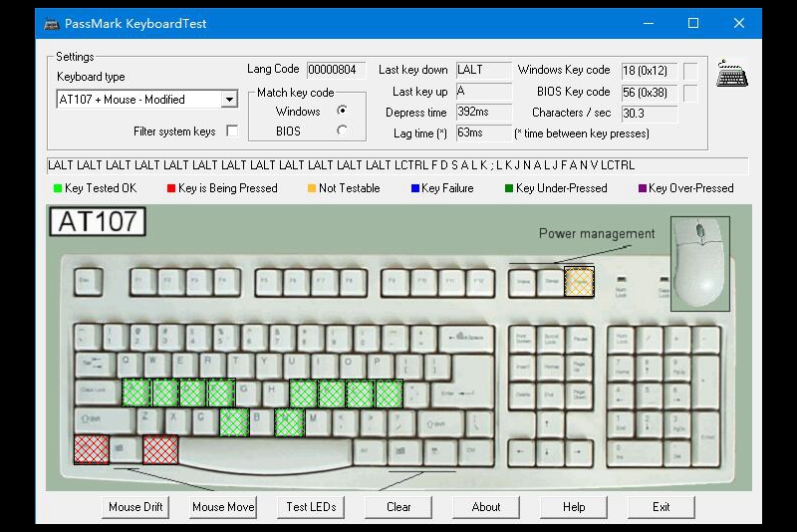Screen dimensions: 797x532
Task: Open the Keyboard type dropdown
Action: pyautogui.click(x=230, y=99)
